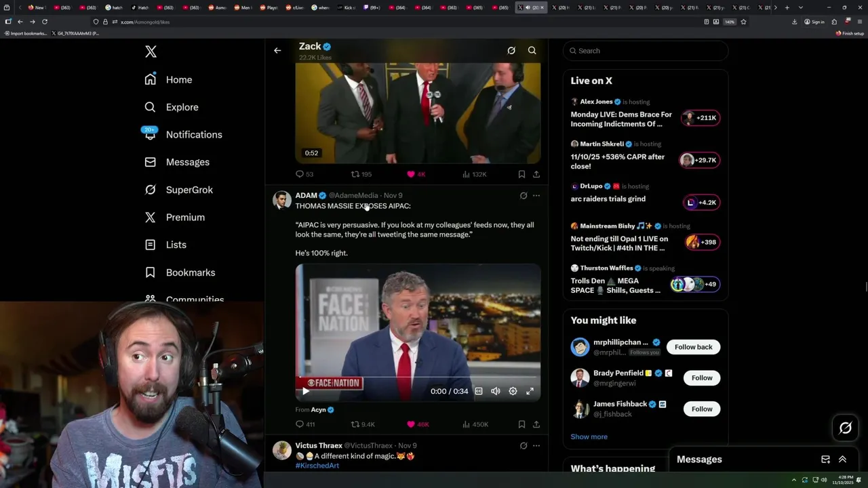The height and width of the screenshot is (488, 868).
Task: Open Acyn source link
Action: (x=322, y=409)
